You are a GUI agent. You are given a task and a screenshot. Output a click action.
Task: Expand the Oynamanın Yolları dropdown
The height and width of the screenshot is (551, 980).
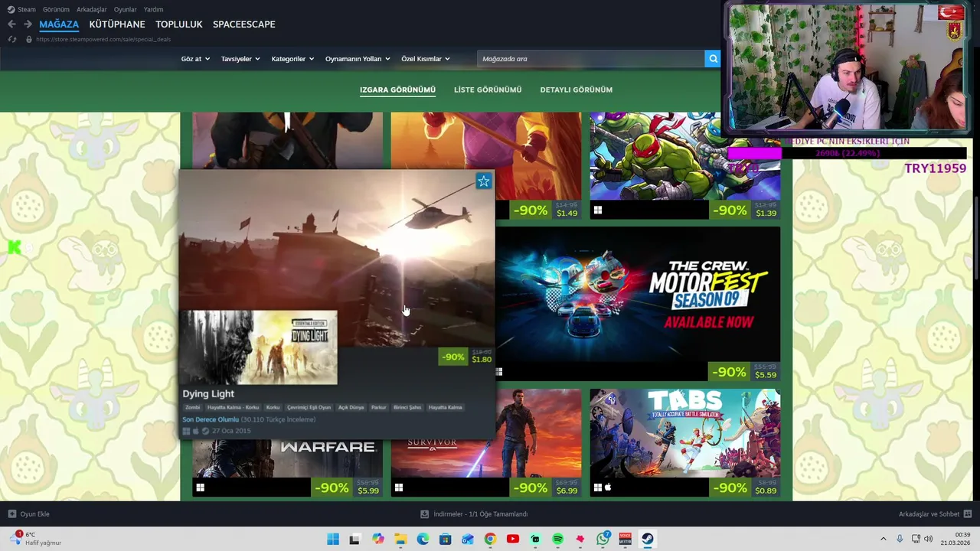(358, 59)
